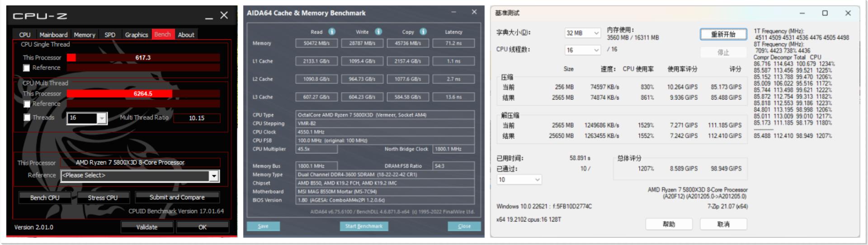Screen dimensions: 868x245
Task: Click the Stress CPU button
Action: point(103,198)
